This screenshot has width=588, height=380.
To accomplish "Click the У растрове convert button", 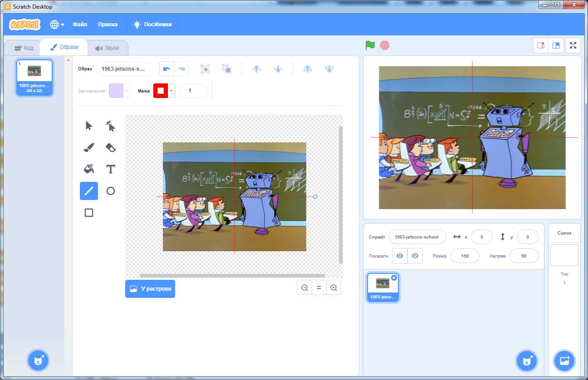I will click(x=150, y=289).
